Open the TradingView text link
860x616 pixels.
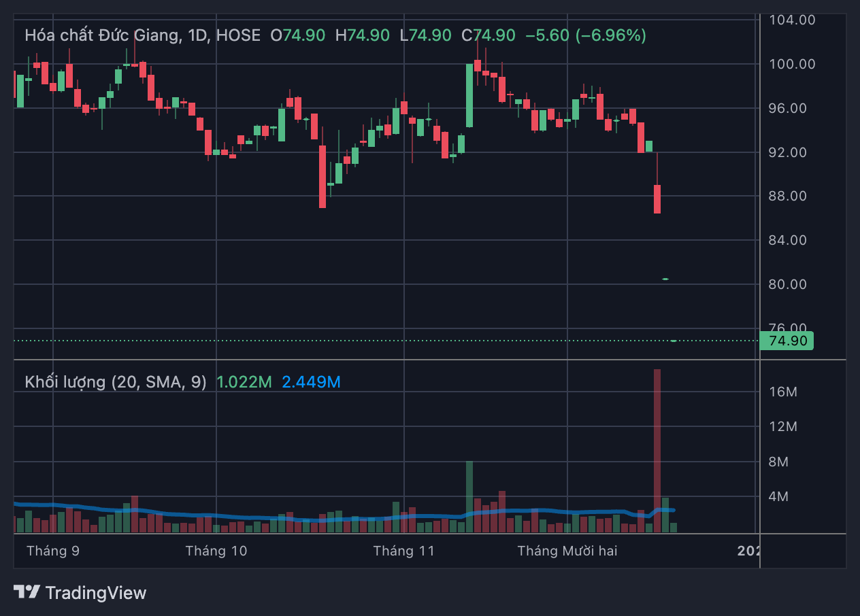tap(95, 593)
